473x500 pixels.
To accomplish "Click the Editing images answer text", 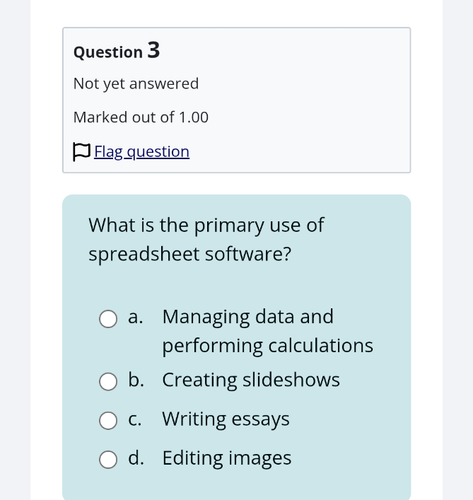I will [x=227, y=458].
